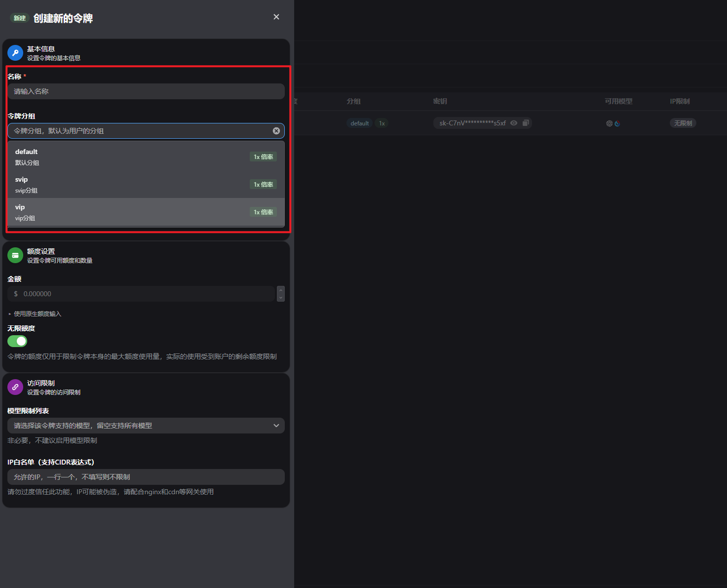Viewport: 727px width, 588px height.
Task: Click the blue key icon for 基本信息
Action: tap(15, 53)
